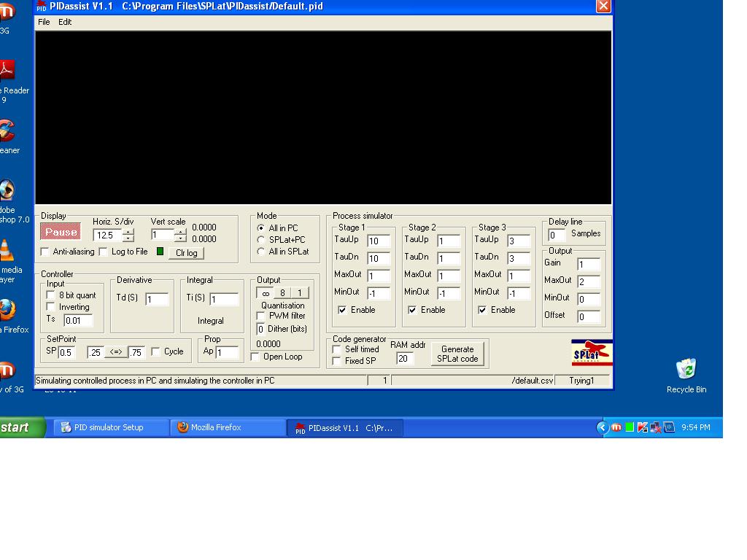747x560 pixels.
Task: Tick the Inverting checkbox
Action: pyautogui.click(x=51, y=307)
